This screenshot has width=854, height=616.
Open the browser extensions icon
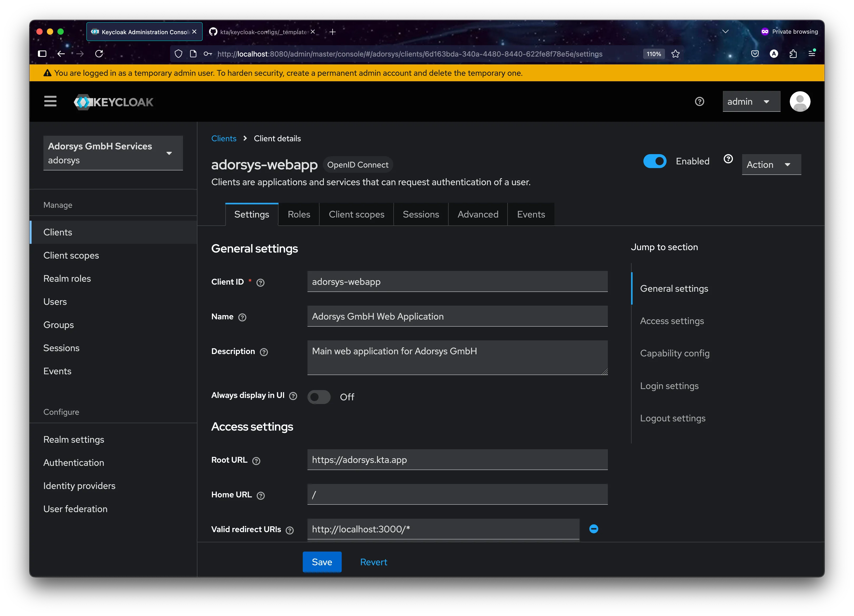pos(793,54)
